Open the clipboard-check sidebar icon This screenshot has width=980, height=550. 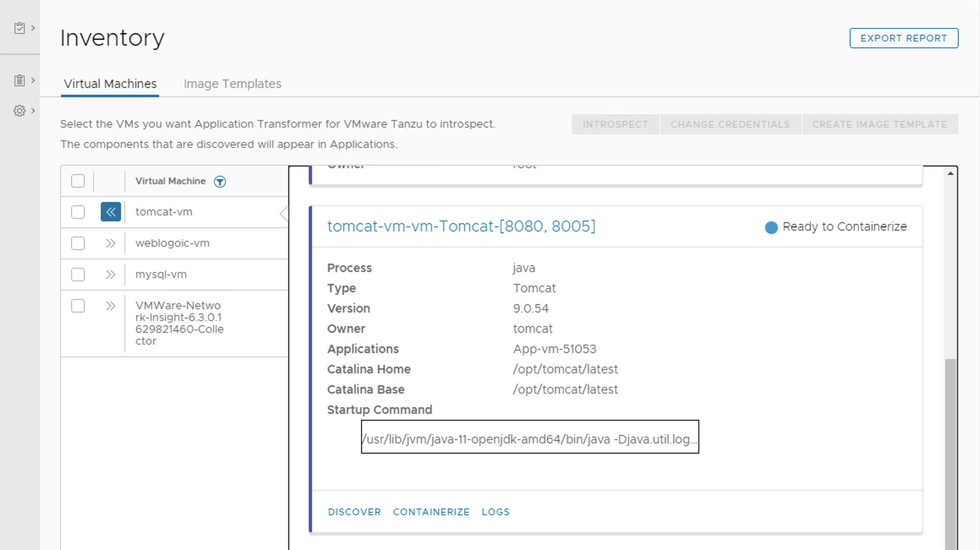pyautogui.click(x=19, y=28)
